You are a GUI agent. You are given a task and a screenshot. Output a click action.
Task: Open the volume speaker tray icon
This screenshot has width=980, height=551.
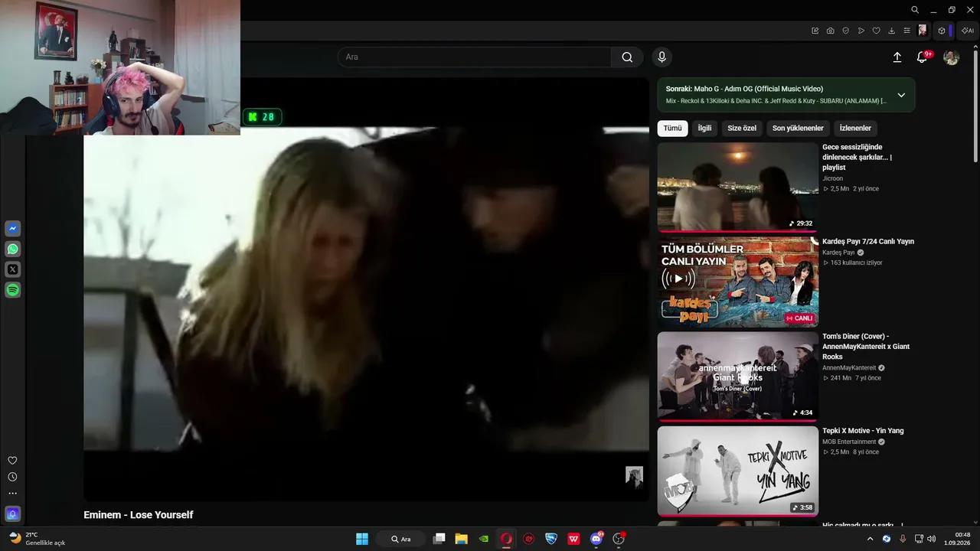point(932,539)
